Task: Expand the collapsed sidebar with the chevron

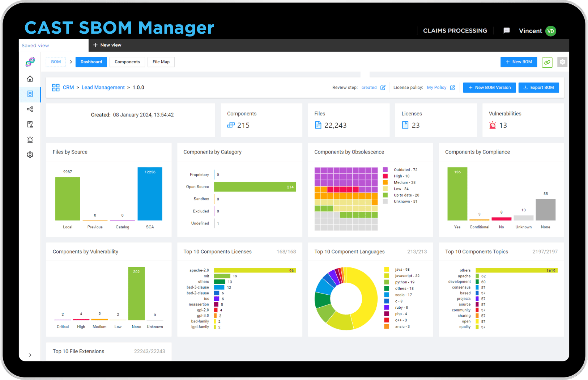Action: pyautogui.click(x=30, y=355)
